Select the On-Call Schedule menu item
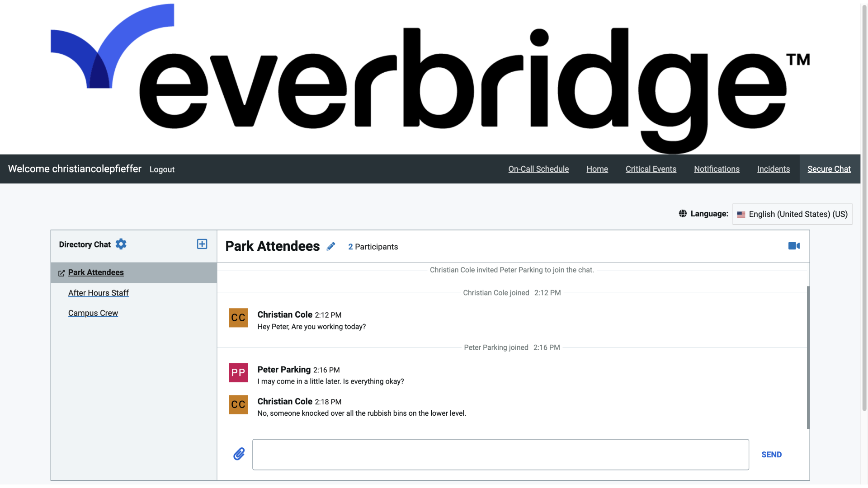Viewport: 868px width, 488px height. pos(538,169)
